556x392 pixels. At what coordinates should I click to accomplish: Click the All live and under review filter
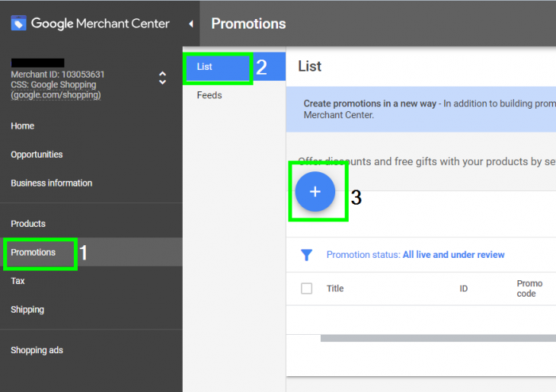pyautogui.click(x=454, y=255)
